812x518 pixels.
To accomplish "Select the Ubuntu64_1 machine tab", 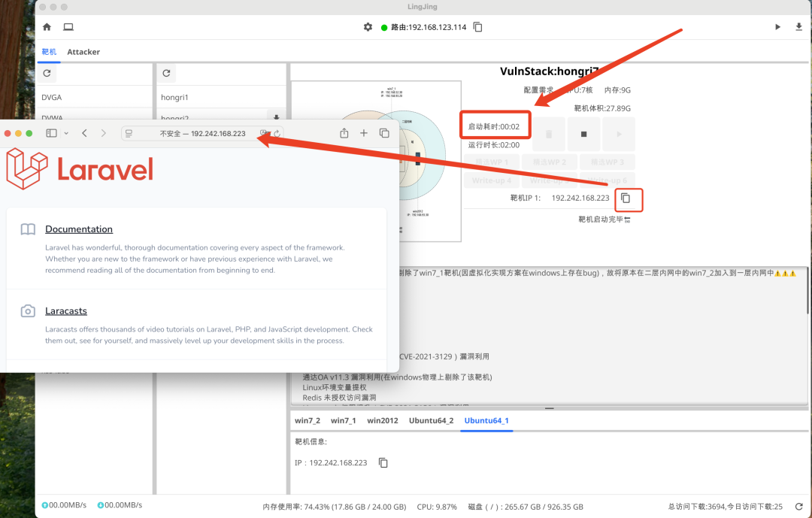I will point(486,420).
